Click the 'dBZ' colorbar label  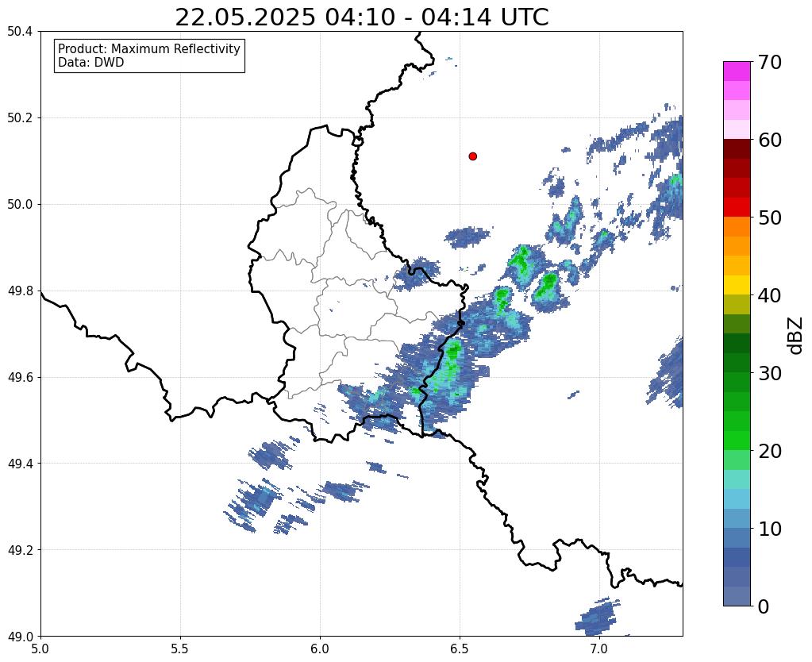[796, 336]
